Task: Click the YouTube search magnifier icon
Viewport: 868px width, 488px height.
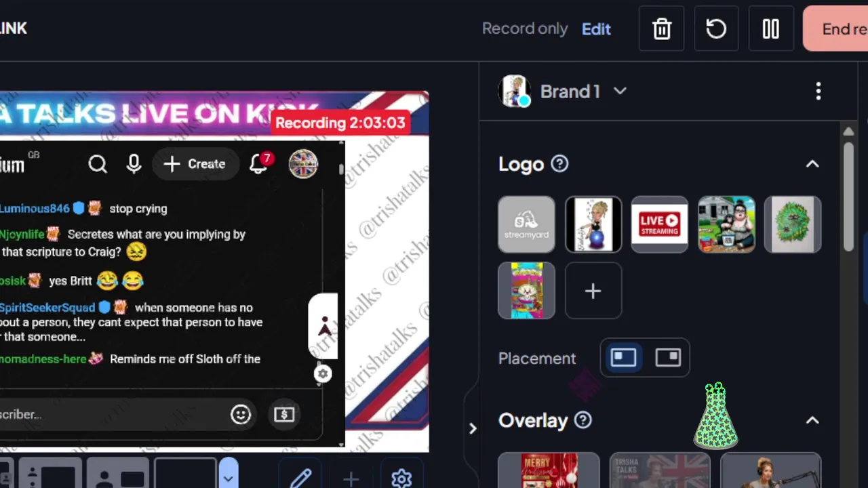Action: pos(98,164)
